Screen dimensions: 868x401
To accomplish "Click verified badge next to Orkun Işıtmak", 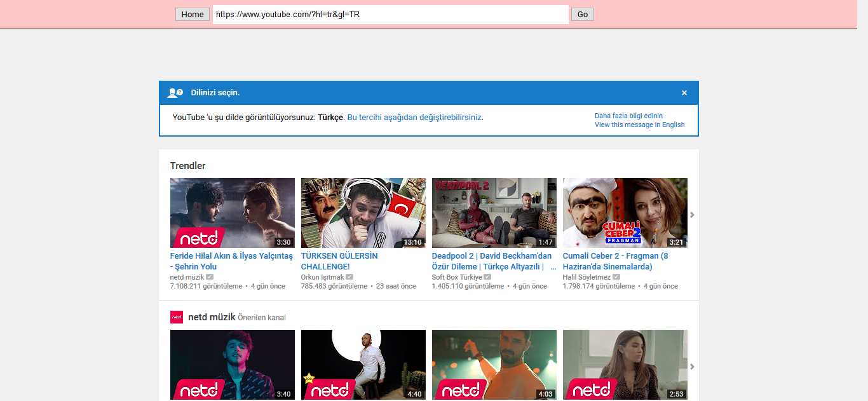I will [x=349, y=277].
